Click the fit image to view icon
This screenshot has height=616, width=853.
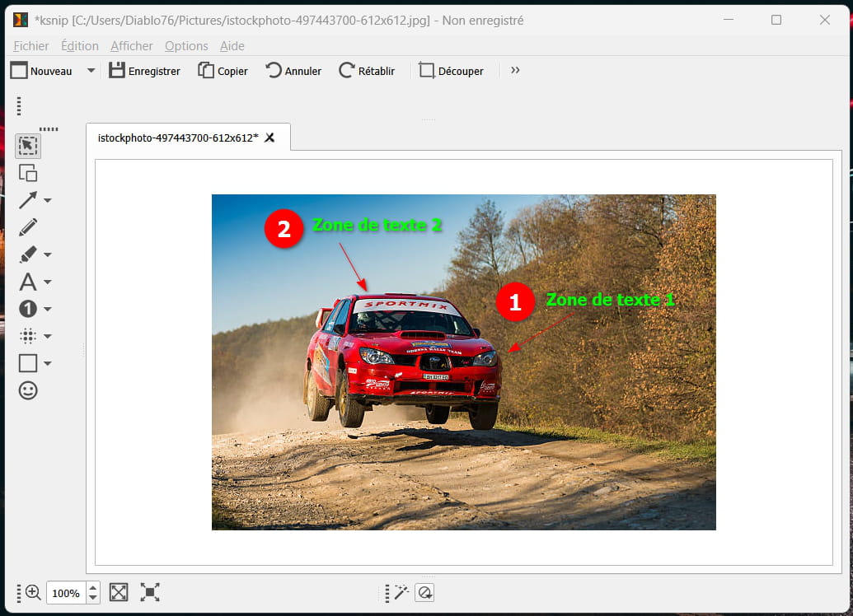pos(119,592)
